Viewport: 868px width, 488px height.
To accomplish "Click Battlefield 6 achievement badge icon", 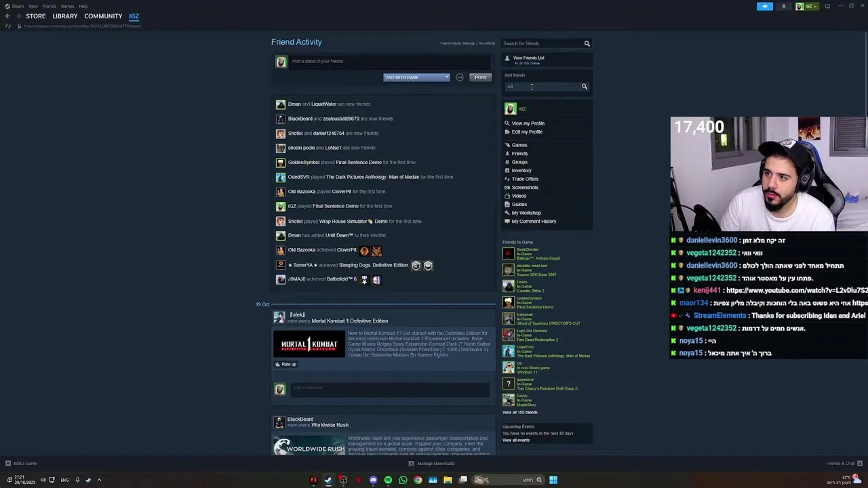I will [364, 280].
